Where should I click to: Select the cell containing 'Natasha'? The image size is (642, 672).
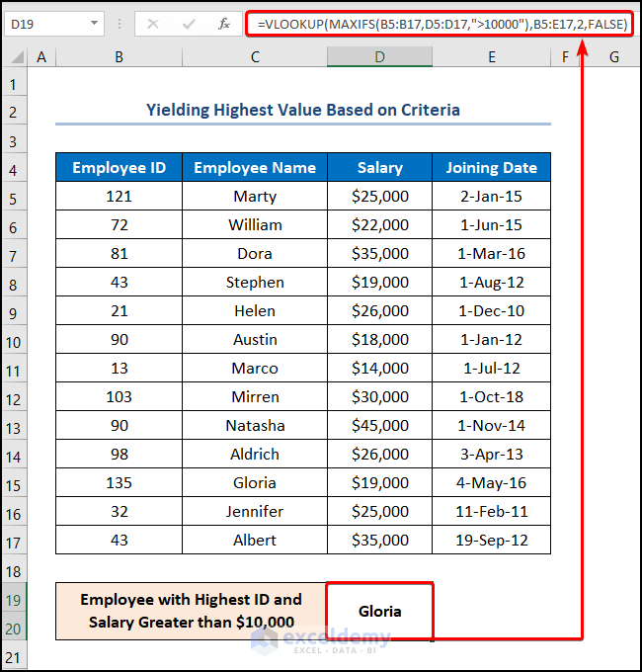(255, 426)
